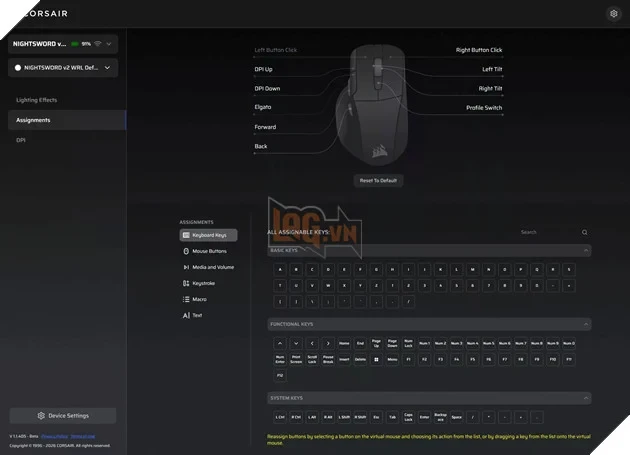This screenshot has width=630, height=455.
Task: Choose the L Ctrl system key
Action: coord(280,418)
